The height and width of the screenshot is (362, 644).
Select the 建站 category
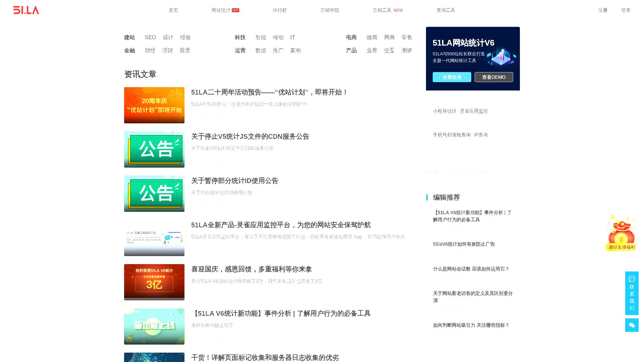[129, 37]
